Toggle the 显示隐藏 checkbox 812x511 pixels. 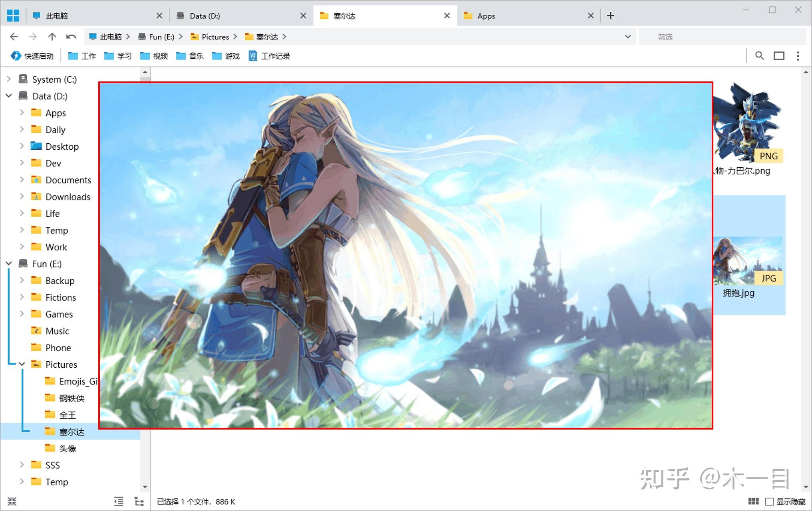point(769,502)
